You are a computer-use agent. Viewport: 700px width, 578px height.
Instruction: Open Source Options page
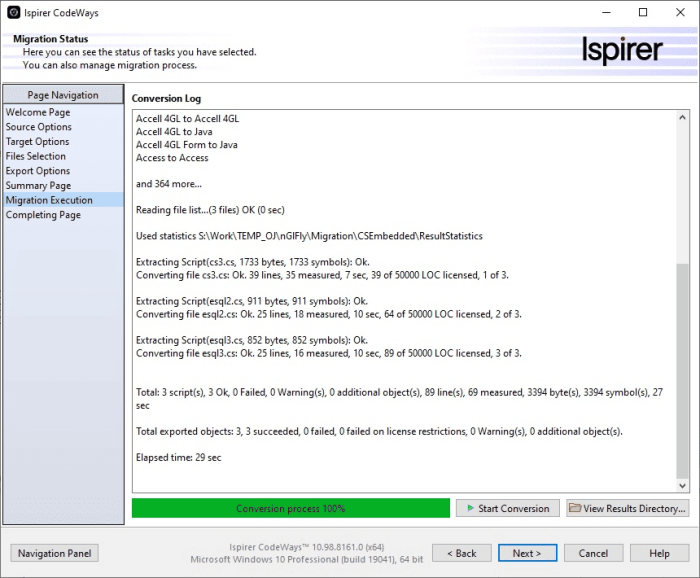click(39, 127)
